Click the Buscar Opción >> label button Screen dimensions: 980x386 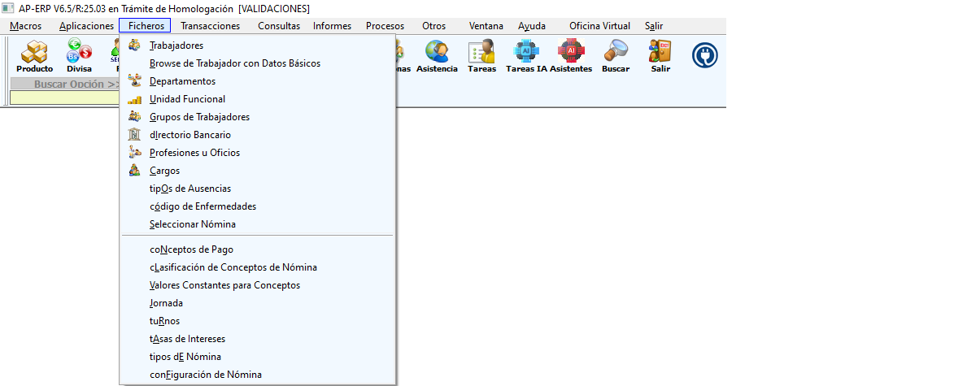coord(64,84)
